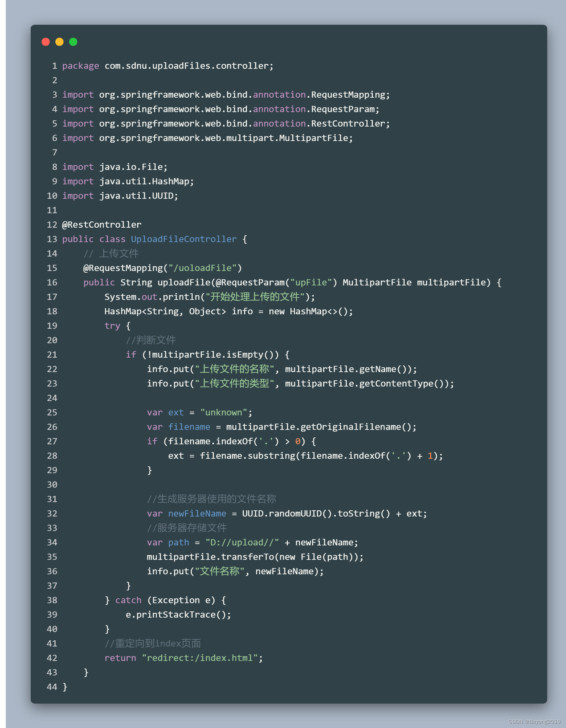The image size is (566, 728).
Task: Click the 'import java.util.HashMap;' line
Action: point(128,181)
